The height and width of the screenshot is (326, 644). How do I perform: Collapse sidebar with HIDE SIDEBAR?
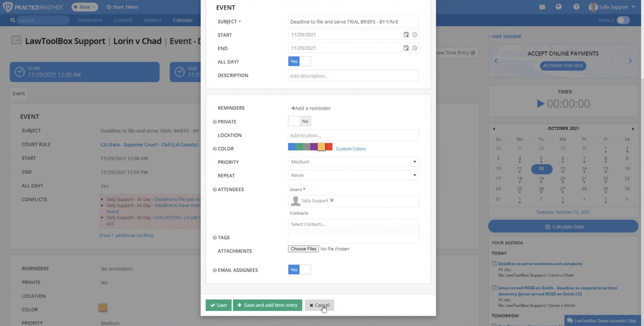(x=504, y=37)
